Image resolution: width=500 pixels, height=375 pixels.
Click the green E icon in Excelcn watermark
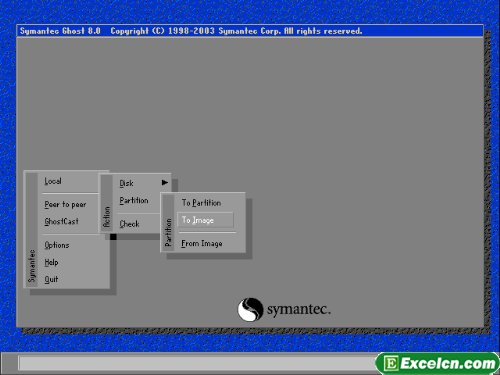[x=391, y=363]
